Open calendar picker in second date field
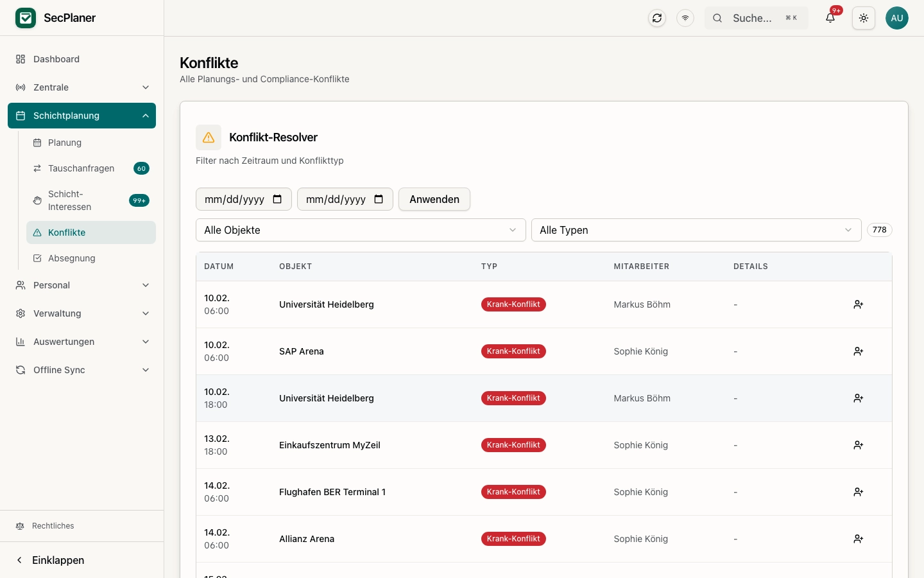Screen dimensions: 924x578 pyautogui.click(x=379, y=199)
